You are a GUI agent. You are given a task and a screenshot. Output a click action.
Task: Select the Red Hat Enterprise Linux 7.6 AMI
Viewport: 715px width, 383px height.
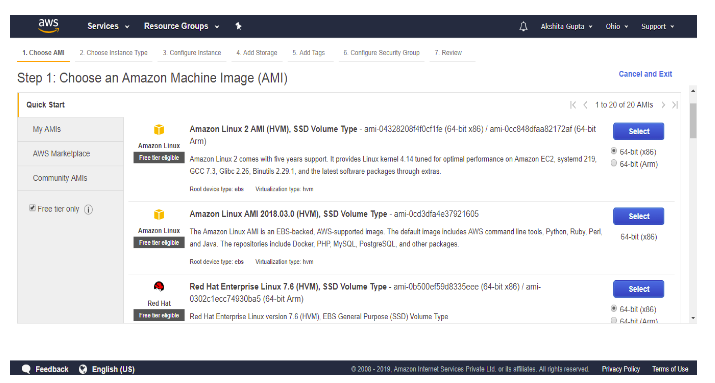click(638, 289)
